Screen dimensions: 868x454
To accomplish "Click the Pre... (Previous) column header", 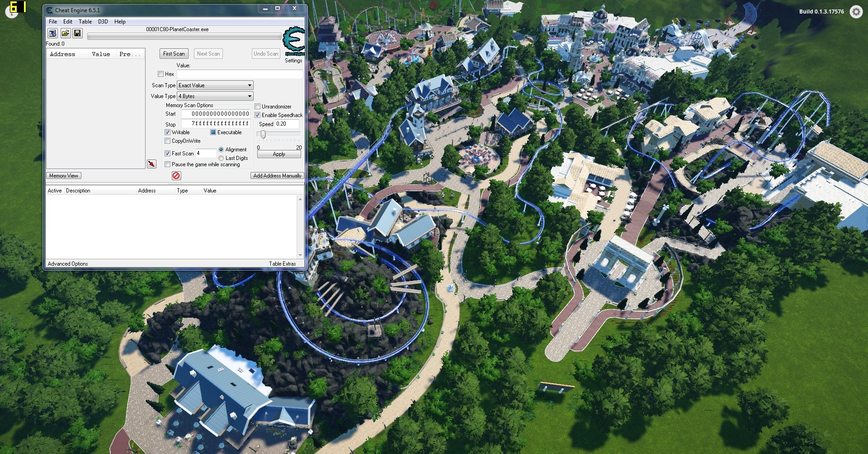I will coord(130,54).
